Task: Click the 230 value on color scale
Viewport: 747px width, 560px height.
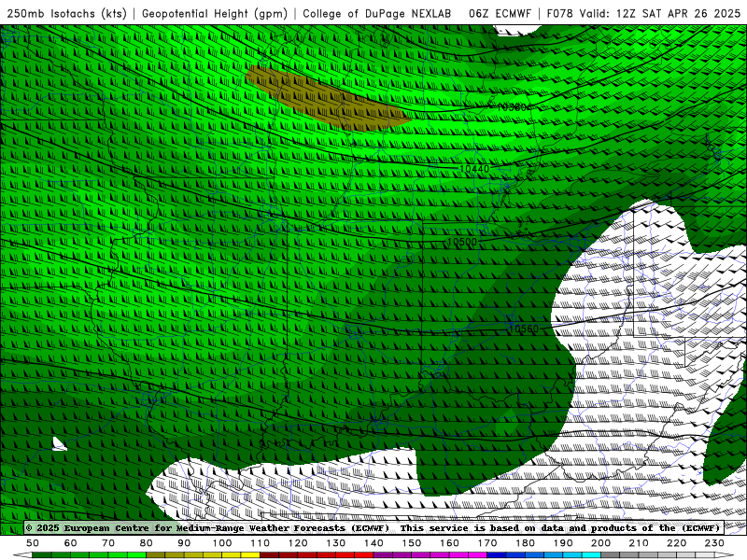Action: (x=714, y=543)
